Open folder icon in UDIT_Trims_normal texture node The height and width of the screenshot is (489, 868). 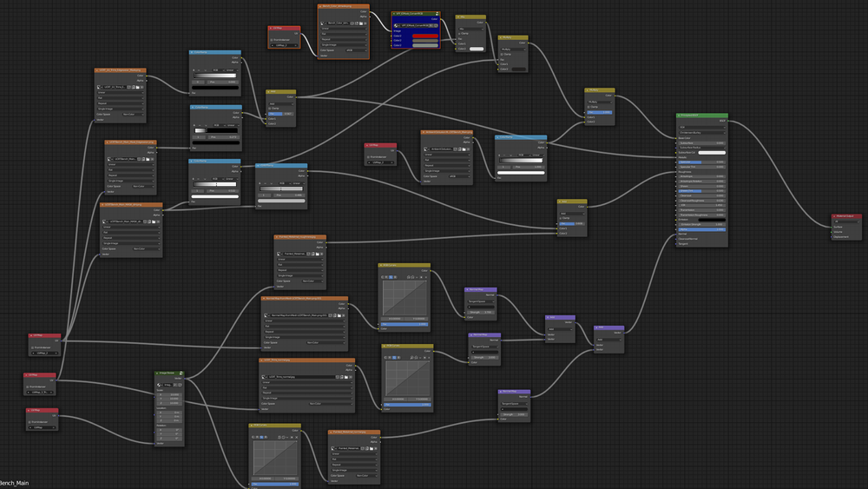(346, 377)
